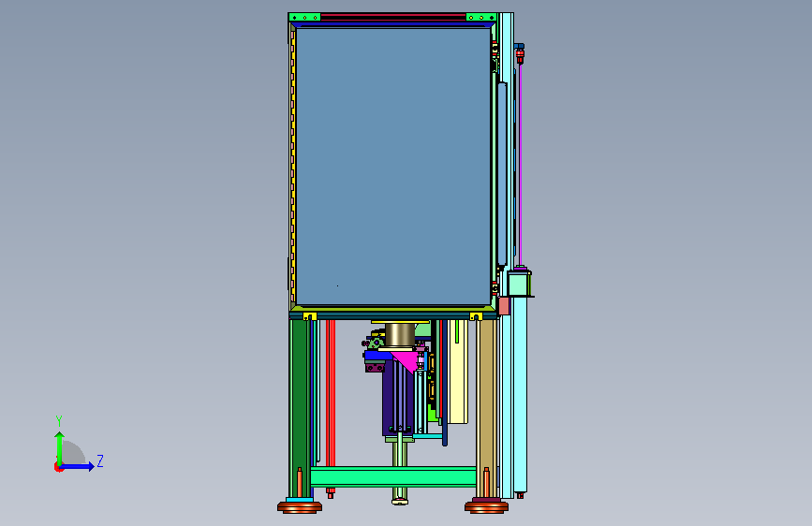Pick the mint green box on right side
The image size is (812, 526).
pyautogui.click(x=518, y=284)
